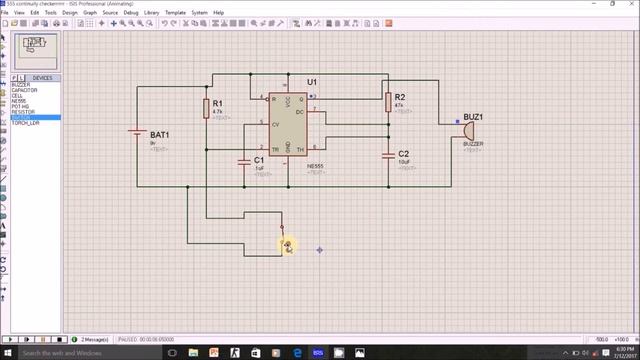The width and height of the screenshot is (640, 360).
Task: Select BUZZER in devices list
Action: [36, 84]
